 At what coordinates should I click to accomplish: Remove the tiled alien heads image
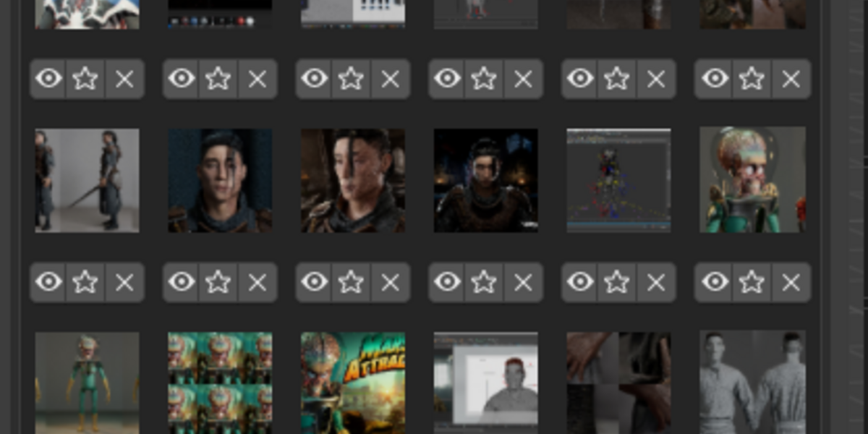[258, 281]
